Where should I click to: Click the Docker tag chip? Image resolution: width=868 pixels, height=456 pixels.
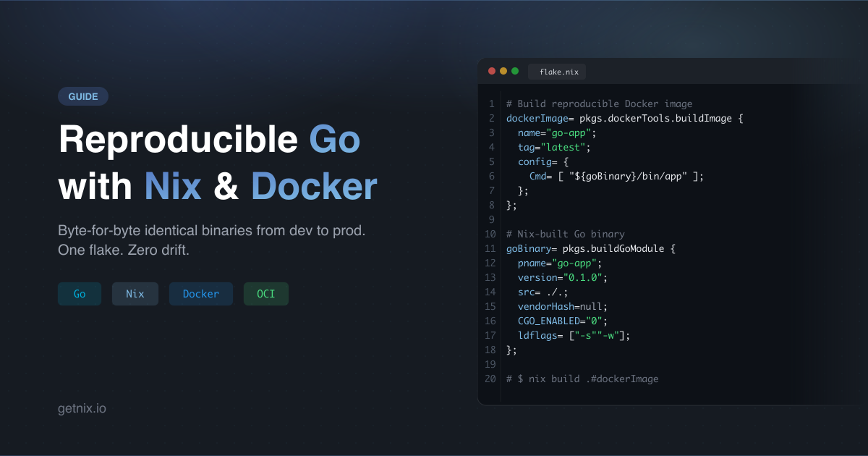tap(201, 294)
